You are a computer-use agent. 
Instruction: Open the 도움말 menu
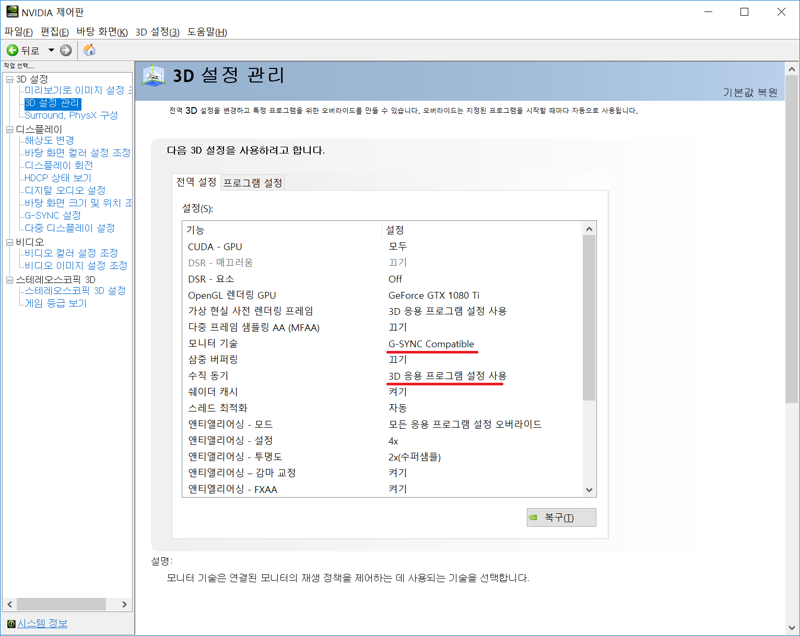tap(207, 32)
